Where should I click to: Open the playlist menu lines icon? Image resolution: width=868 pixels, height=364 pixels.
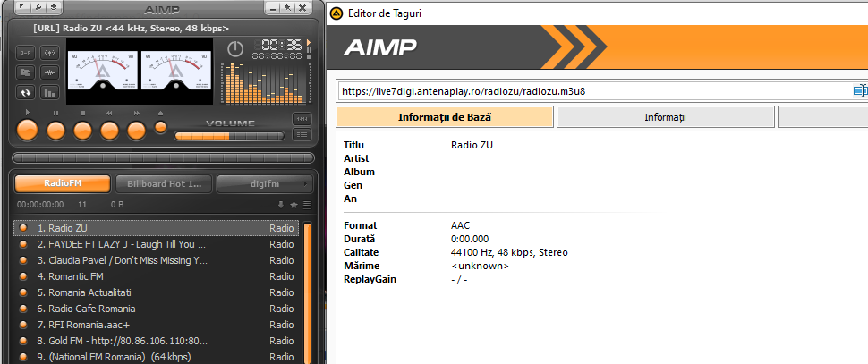click(x=307, y=205)
